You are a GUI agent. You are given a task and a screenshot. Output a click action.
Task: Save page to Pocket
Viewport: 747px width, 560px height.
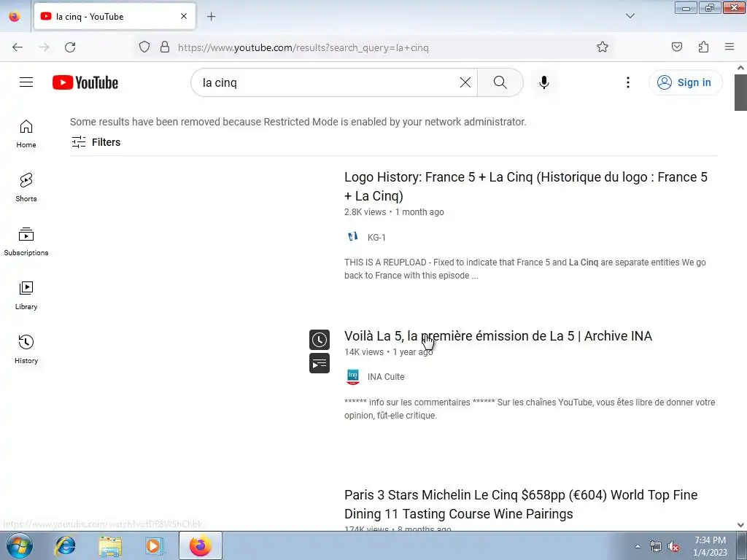pyautogui.click(x=676, y=47)
